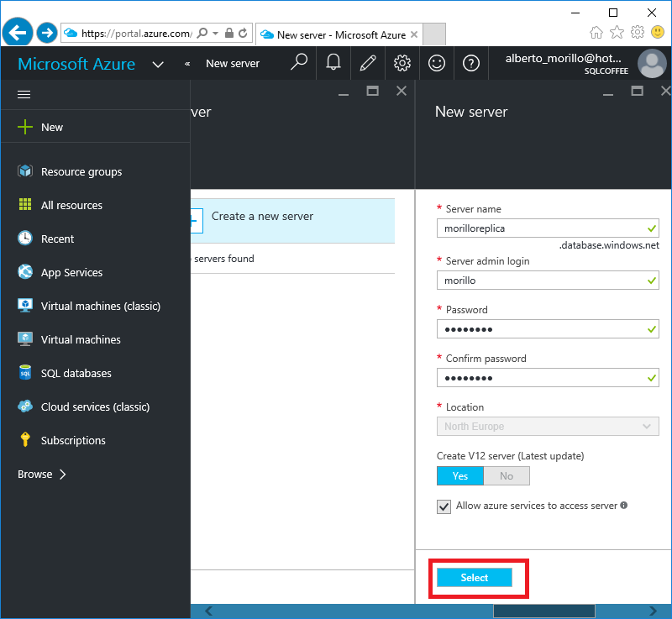This screenshot has height=619, width=672.
Task: Open the notifications bell icon
Action: point(333,63)
